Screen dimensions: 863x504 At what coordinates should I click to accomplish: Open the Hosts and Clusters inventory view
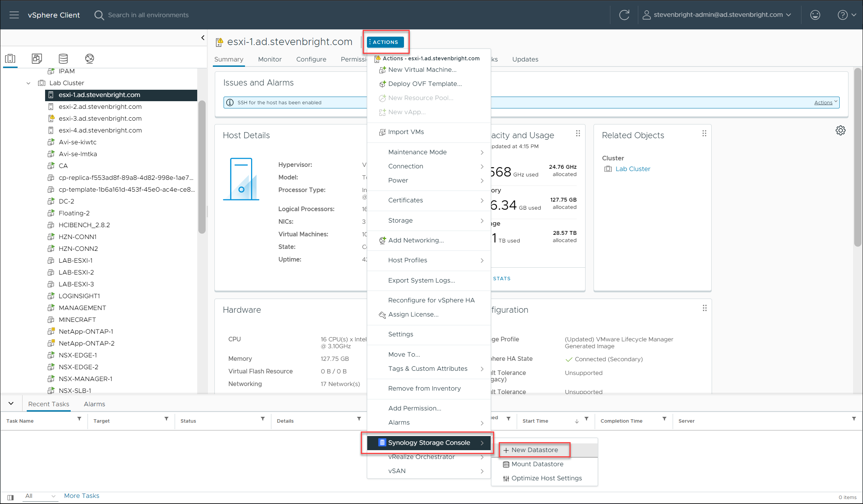click(x=10, y=58)
